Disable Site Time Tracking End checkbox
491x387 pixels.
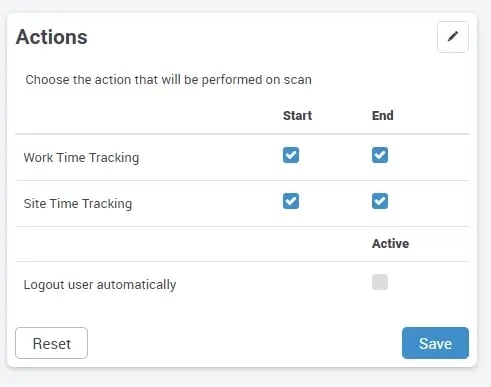tap(380, 201)
